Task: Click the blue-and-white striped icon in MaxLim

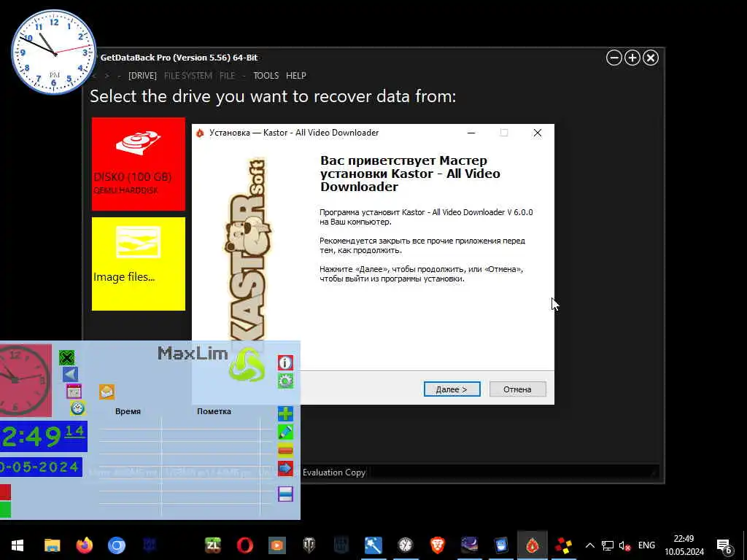Action: [285, 494]
